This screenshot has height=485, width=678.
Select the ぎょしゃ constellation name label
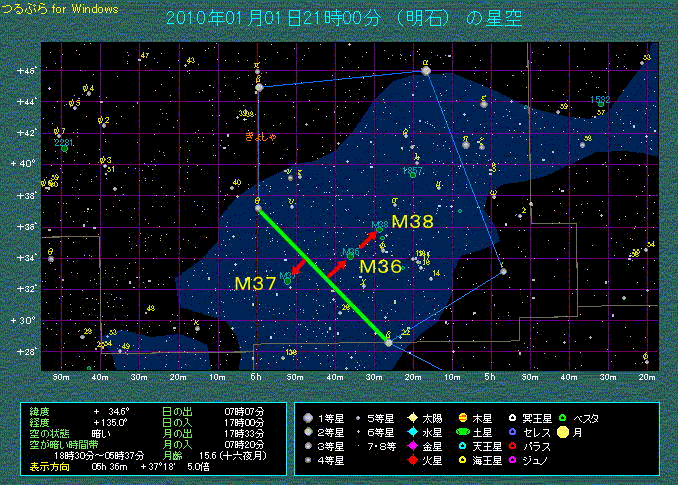point(260,137)
